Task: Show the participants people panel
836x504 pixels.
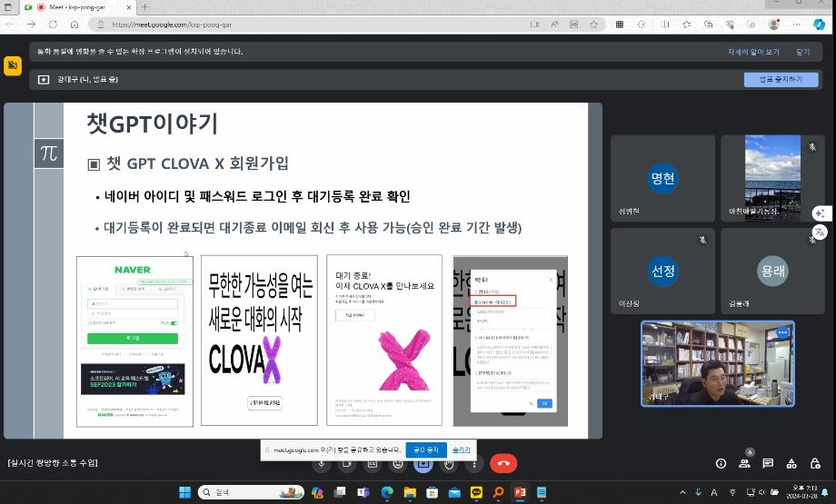Action: [x=744, y=463]
